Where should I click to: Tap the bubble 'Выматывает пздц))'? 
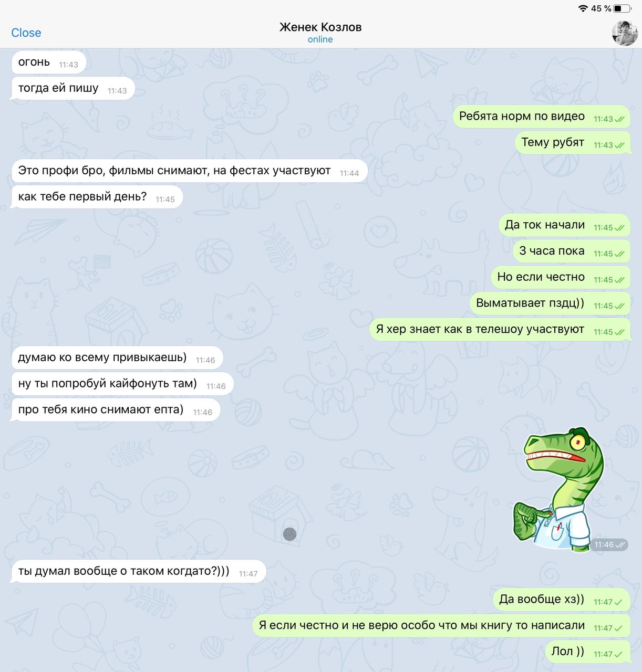click(x=550, y=303)
